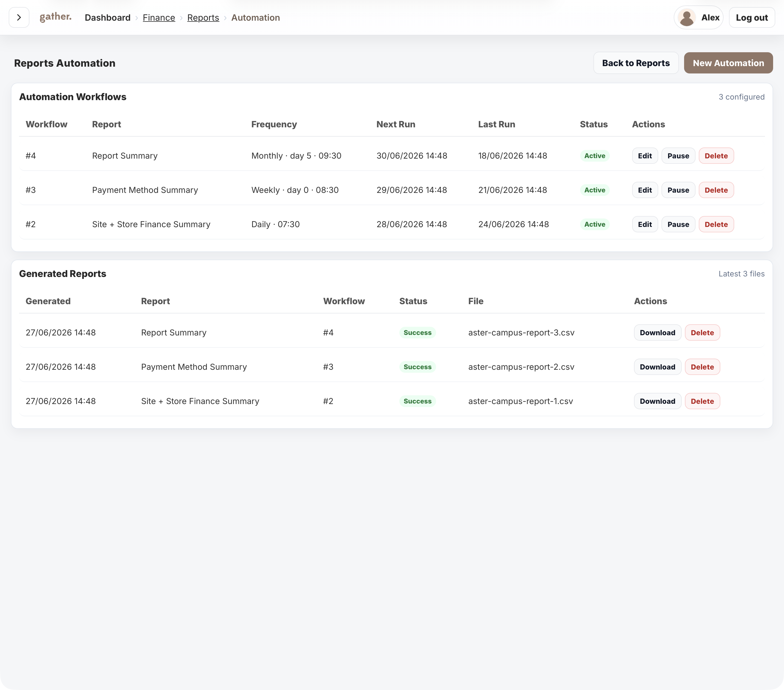Click 'Daily · 07:30' frequency cell
Image resolution: width=784 pixels, height=690 pixels.
[275, 224]
